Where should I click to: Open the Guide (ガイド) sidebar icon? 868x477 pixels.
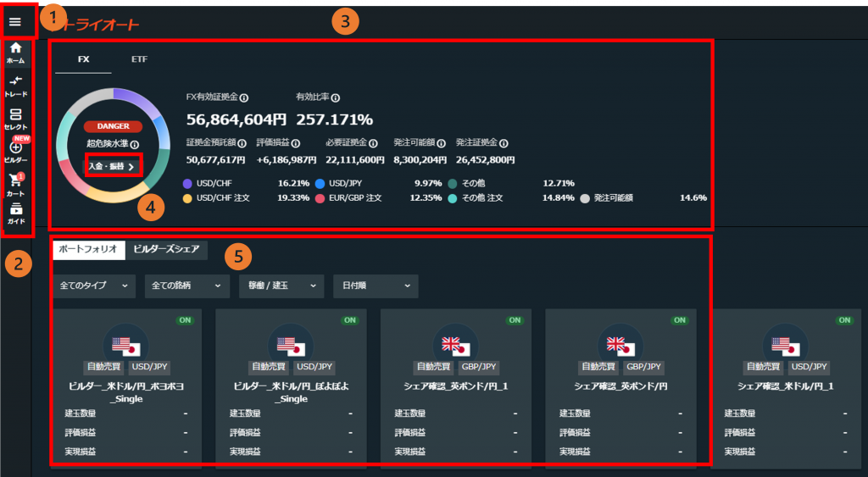(x=15, y=214)
